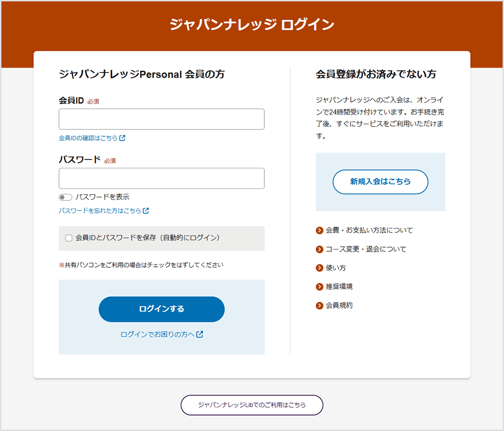
Task: Open コース変更・退会について link
Action: coord(366,249)
